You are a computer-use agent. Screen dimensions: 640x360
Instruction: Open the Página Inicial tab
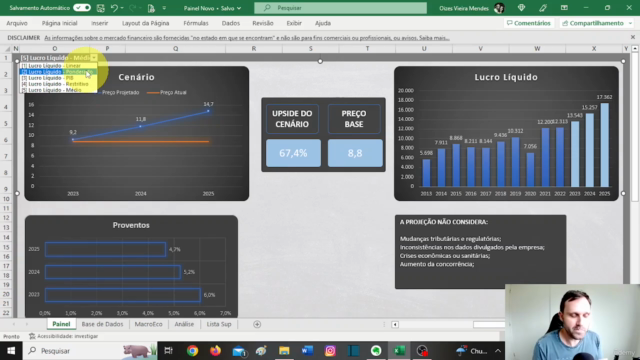(60, 23)
